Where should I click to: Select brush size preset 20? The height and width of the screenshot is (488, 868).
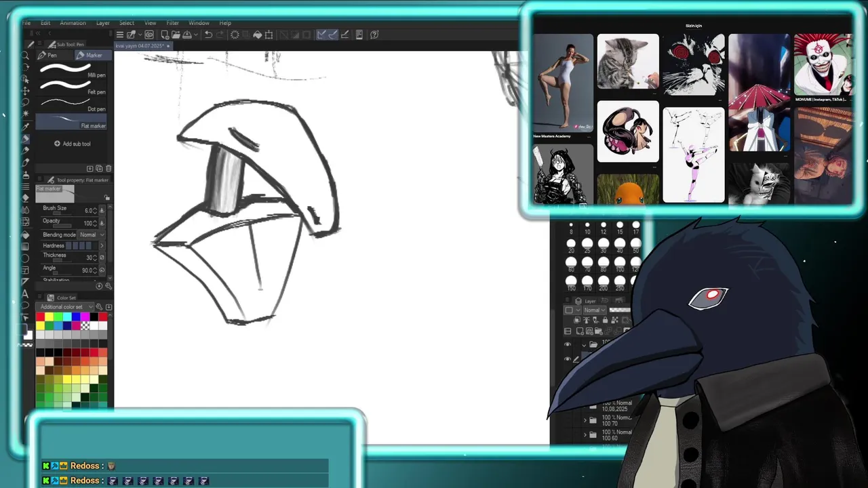tap(571, 247)
